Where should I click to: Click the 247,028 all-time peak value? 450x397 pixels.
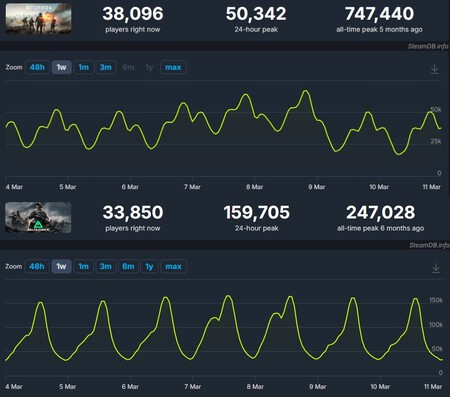coord(380,213)
